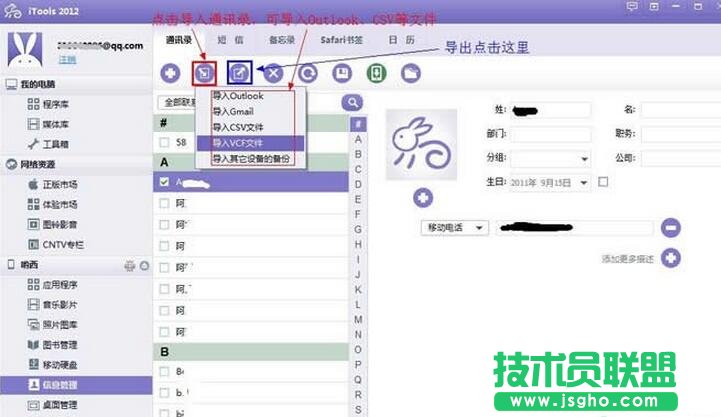Collapse the 我的电脑 sidebar section
Image resolution: width=721 pixels, height=417 pixels.
(38, 84)
